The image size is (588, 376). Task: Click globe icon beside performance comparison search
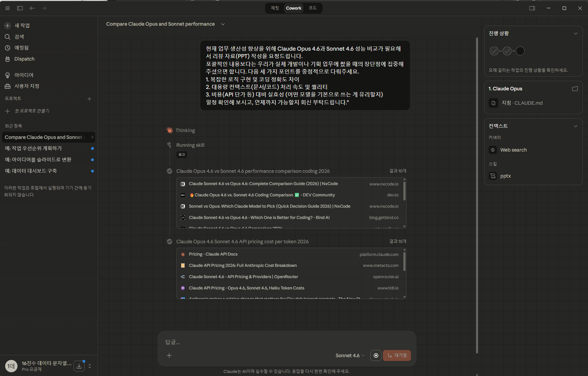[170, 171]
